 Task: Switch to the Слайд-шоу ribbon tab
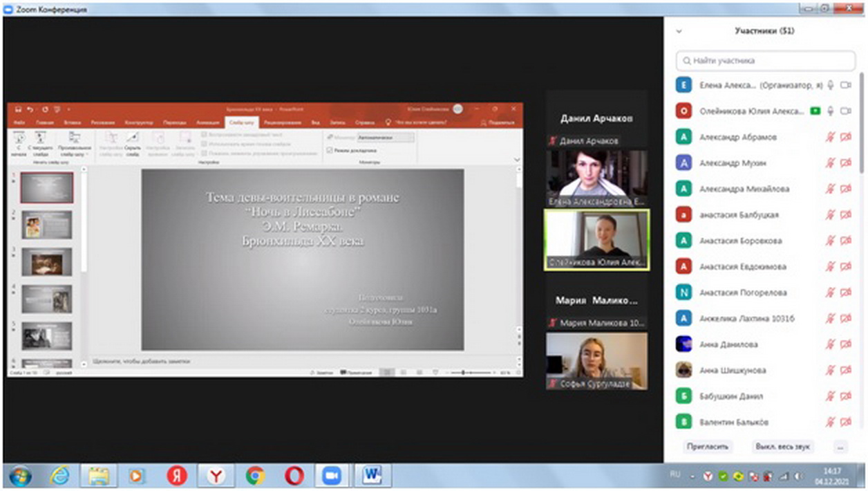[x=242, y=122]
